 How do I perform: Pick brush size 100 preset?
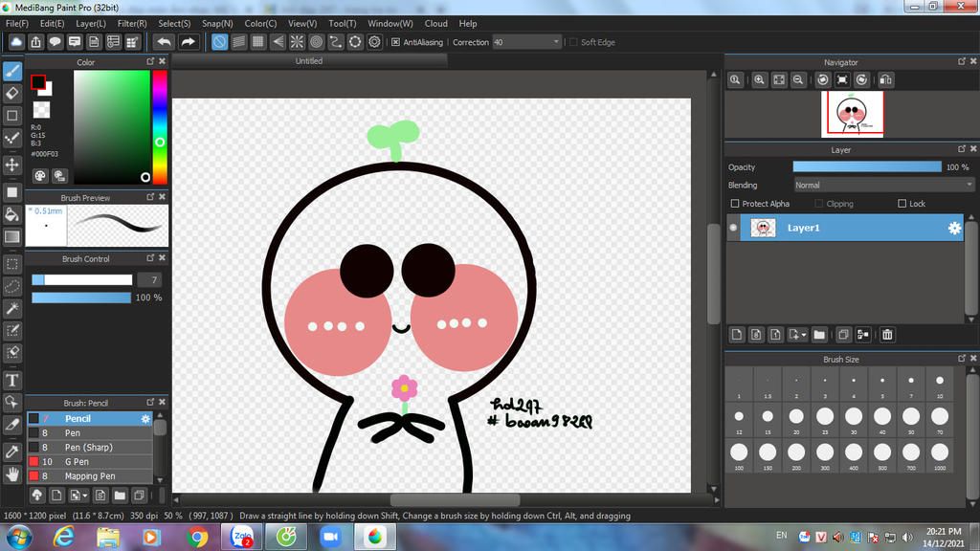739,455
